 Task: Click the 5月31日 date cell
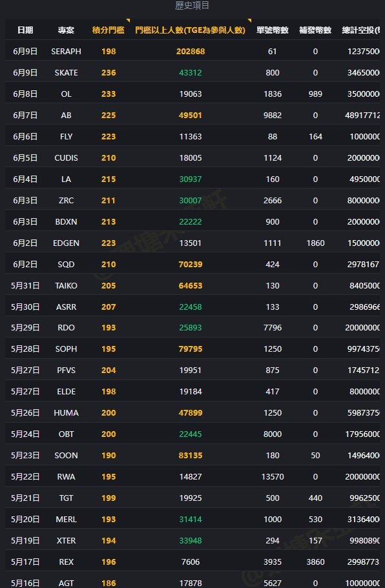(x=26, y=286)
